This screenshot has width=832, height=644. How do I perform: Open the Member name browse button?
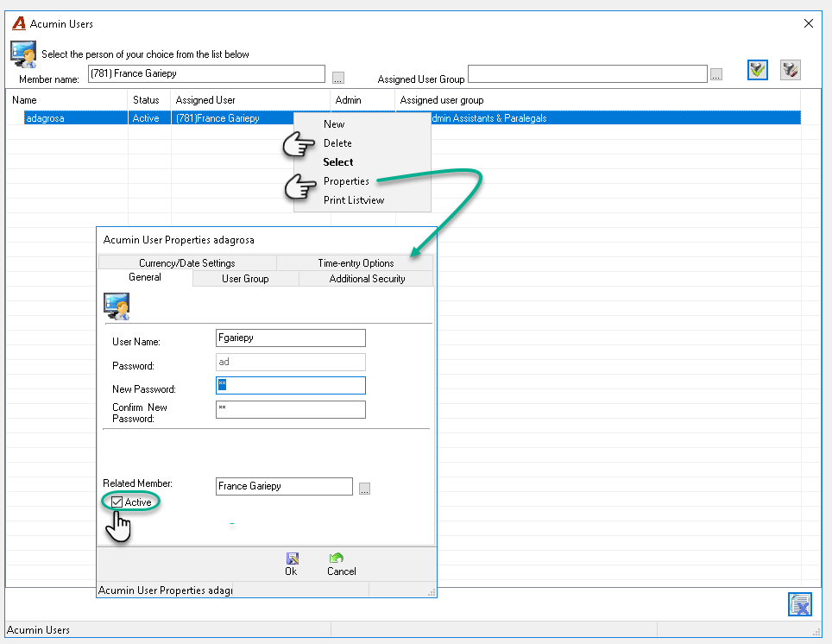(x=338, y=78)
